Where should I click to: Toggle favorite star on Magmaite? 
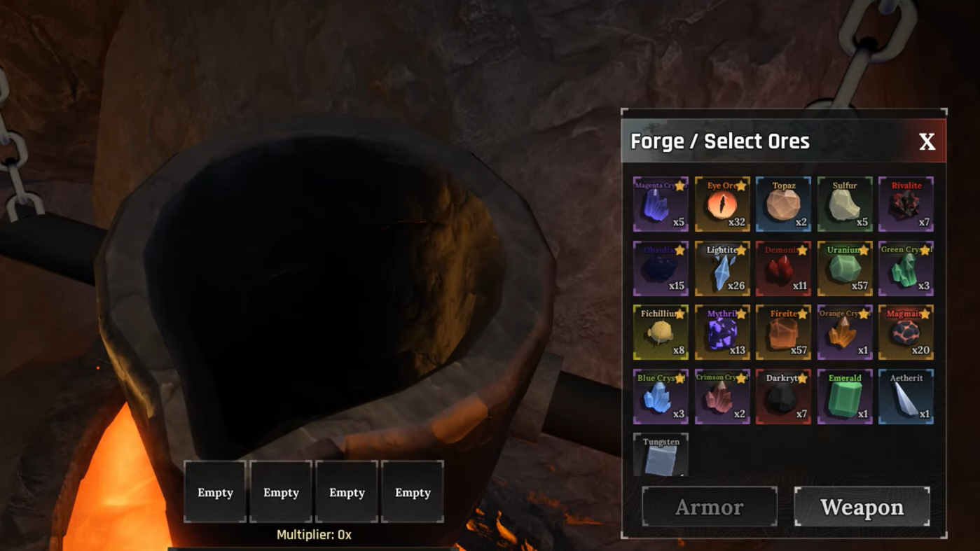(x=925, y=314)
